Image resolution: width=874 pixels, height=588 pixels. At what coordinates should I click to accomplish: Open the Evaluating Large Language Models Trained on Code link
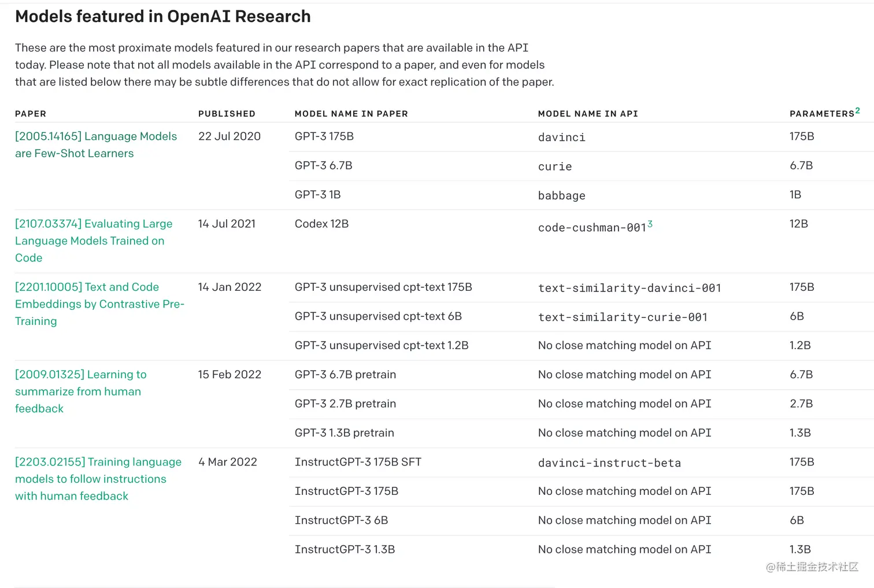(x=94, y=241)
